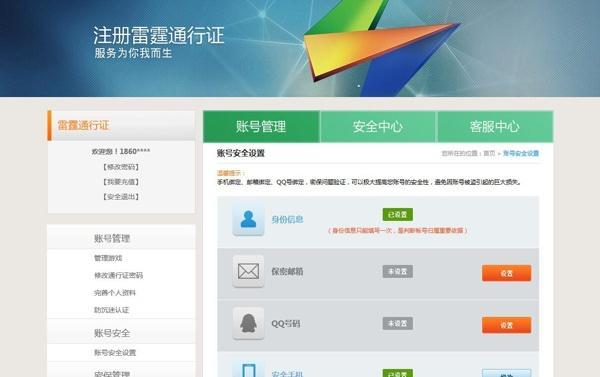This screenshot has height=377, width=600.
Task: Click the 身份信息 label
Action: [x=287, y=219]
